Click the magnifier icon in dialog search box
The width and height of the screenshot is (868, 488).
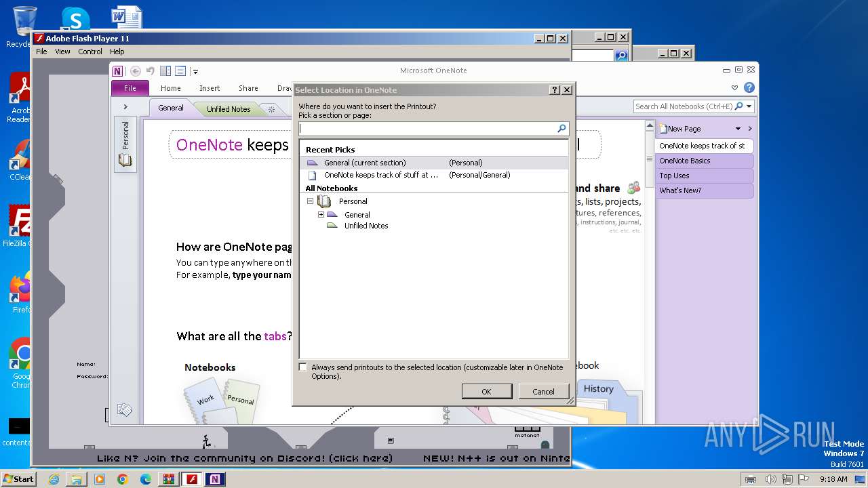pos(561,128)
